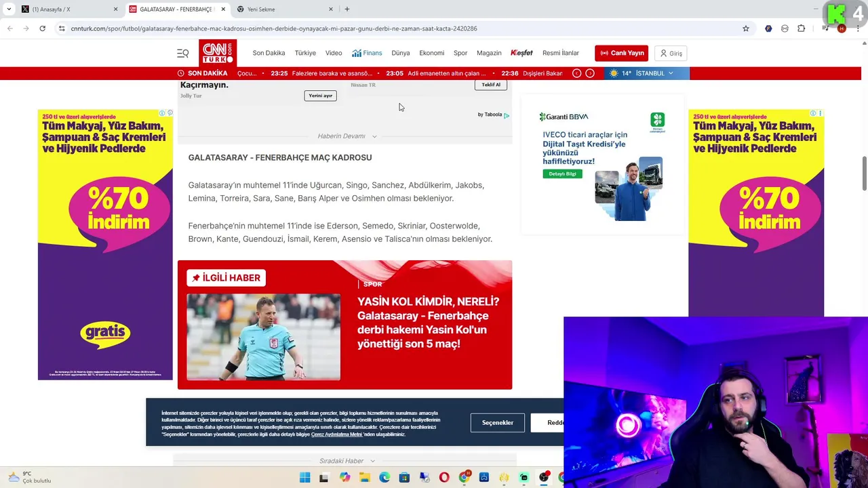
Task: Click Detaylı Bilgi in Garanti BBVA ad
Action: [562, 174]
